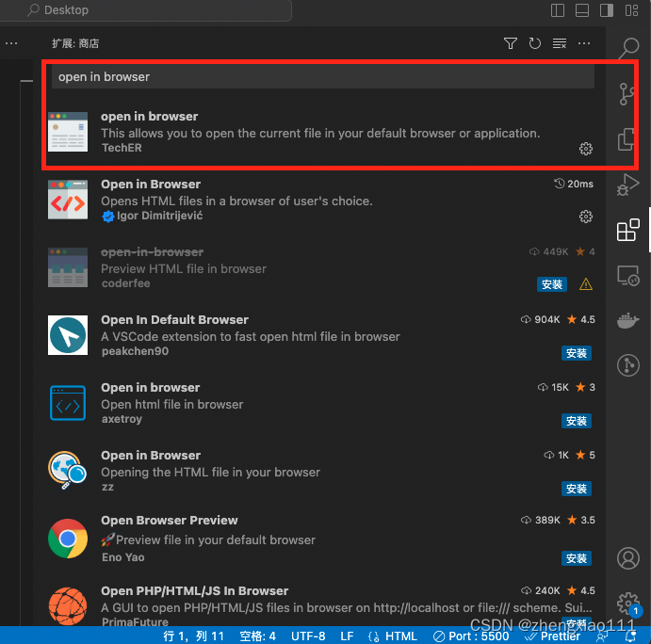651x644 pixels.
Task: Select the Extensions activity bar icon
Action: (x=628, y=230)
